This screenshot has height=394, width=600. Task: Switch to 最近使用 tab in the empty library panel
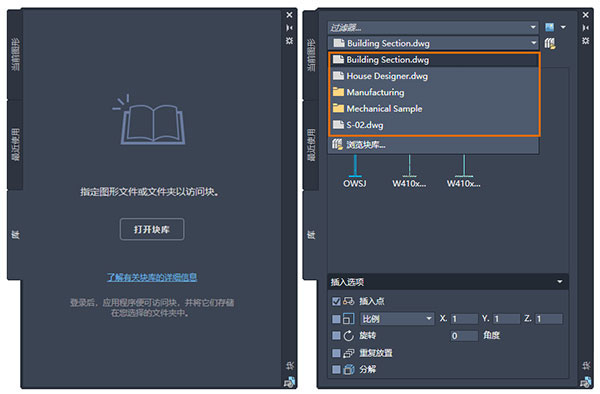[15, 145]
